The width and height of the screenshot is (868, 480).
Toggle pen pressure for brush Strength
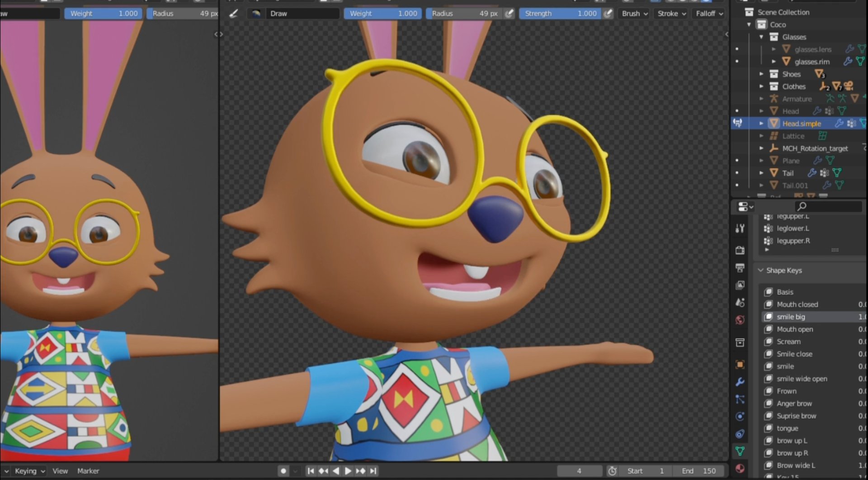pos(608,14)
